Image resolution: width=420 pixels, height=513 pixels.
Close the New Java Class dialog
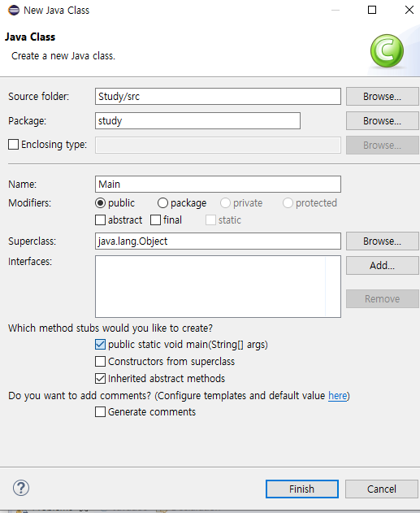(409, 10)
